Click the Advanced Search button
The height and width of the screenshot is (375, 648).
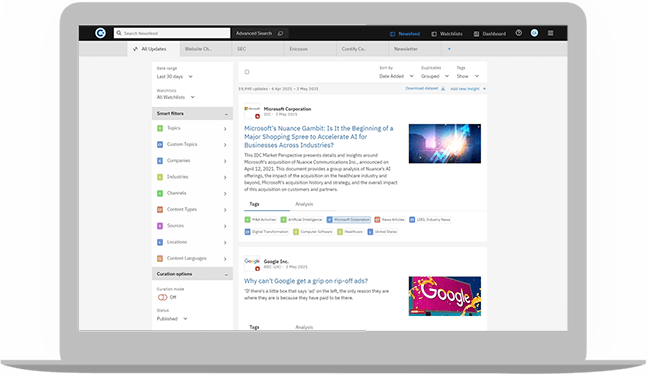point(260,33)
